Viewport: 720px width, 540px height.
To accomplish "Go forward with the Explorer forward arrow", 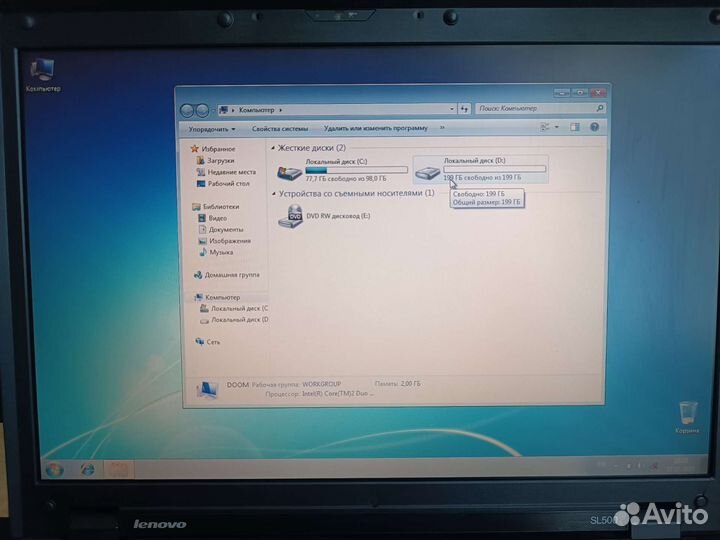I will coord(202,110).
